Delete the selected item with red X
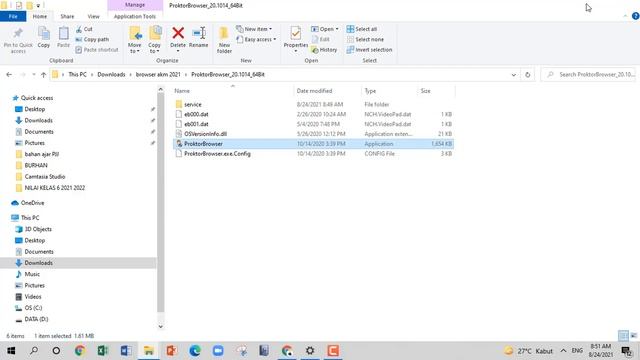The width and height of the screenshot is (640, 360). (x=178, y=39)
